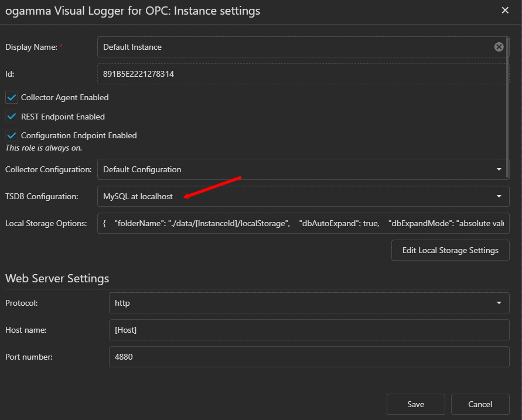This screenshot has width=522, height=420.
Task: Close the Instance settings dialog
Action: pos(505,10)
